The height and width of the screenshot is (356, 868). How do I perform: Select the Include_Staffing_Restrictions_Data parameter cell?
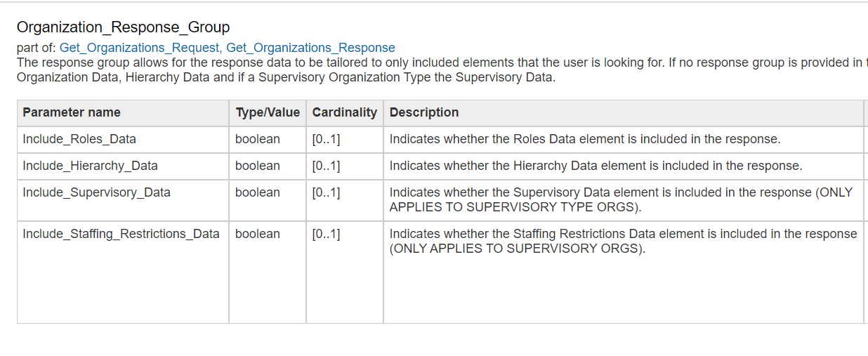pos(121,234)
